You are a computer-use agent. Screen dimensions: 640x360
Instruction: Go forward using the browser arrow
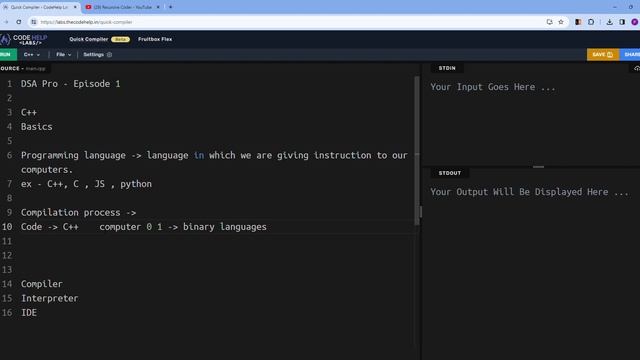point(6,22)
